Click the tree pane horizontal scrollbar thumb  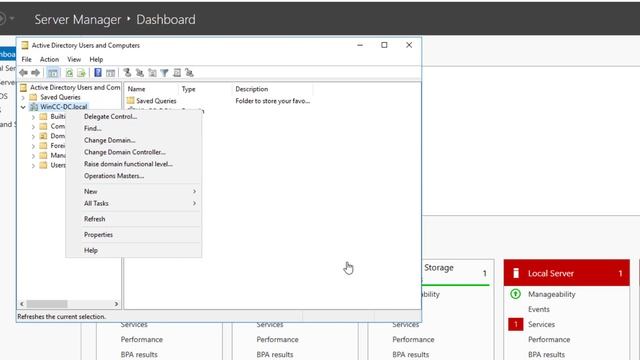(47, 304)
